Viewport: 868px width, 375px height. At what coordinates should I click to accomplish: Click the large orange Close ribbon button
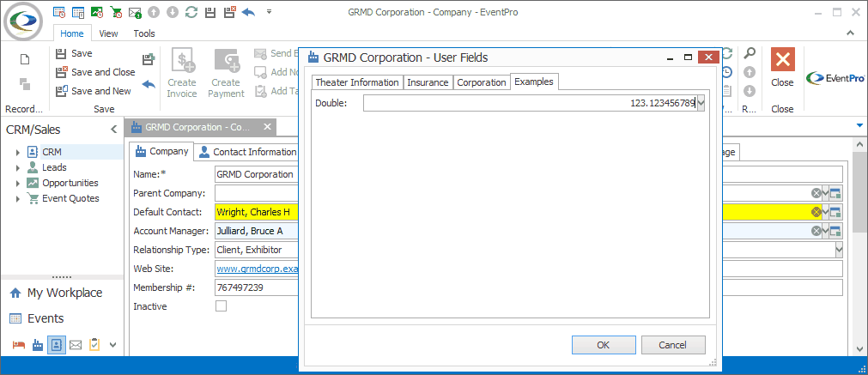click(782, 68)
